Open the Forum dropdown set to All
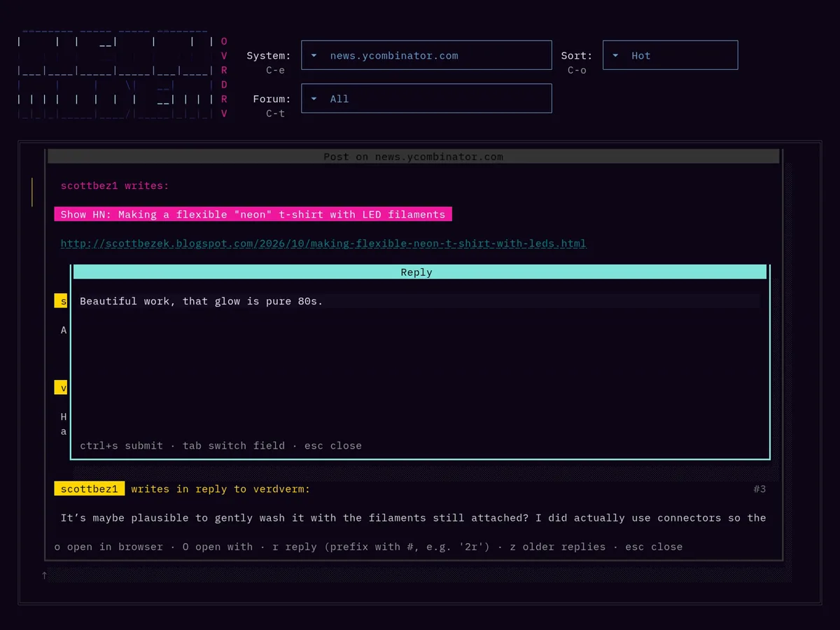The width and height of the screenshot is (840, 630). click(426, 99)
